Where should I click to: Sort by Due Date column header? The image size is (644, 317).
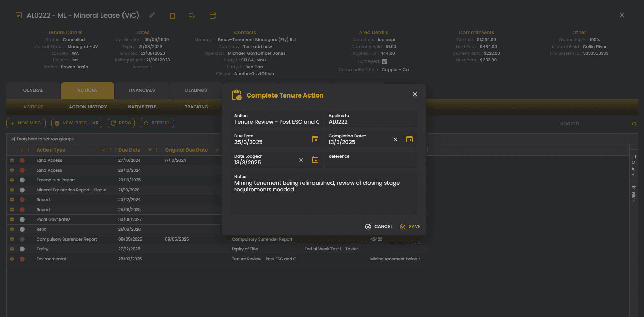[129, 150]
